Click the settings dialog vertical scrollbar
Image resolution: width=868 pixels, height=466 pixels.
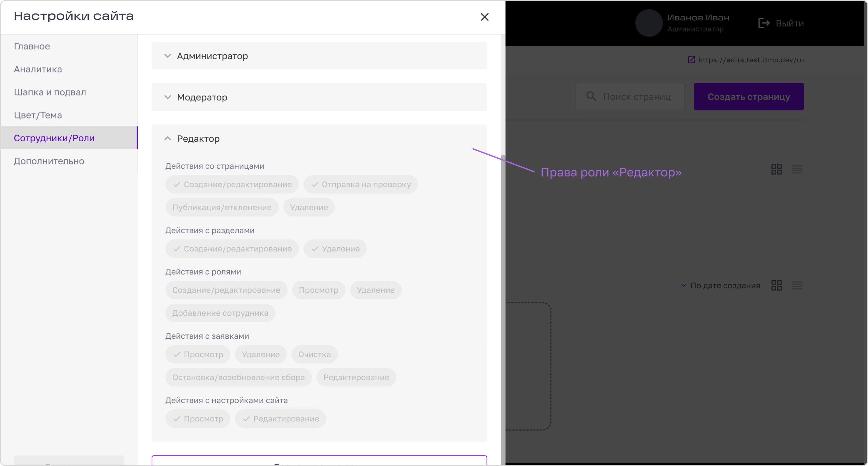tap(503, 309)
